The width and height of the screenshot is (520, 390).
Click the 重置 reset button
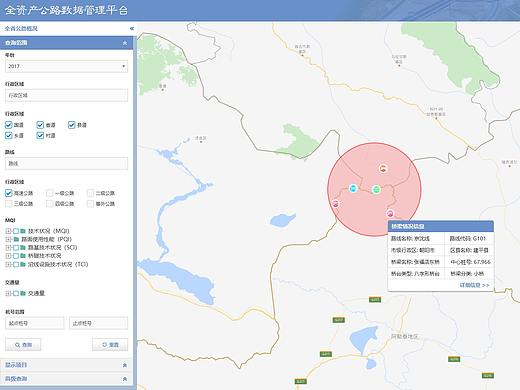point(110,345)
